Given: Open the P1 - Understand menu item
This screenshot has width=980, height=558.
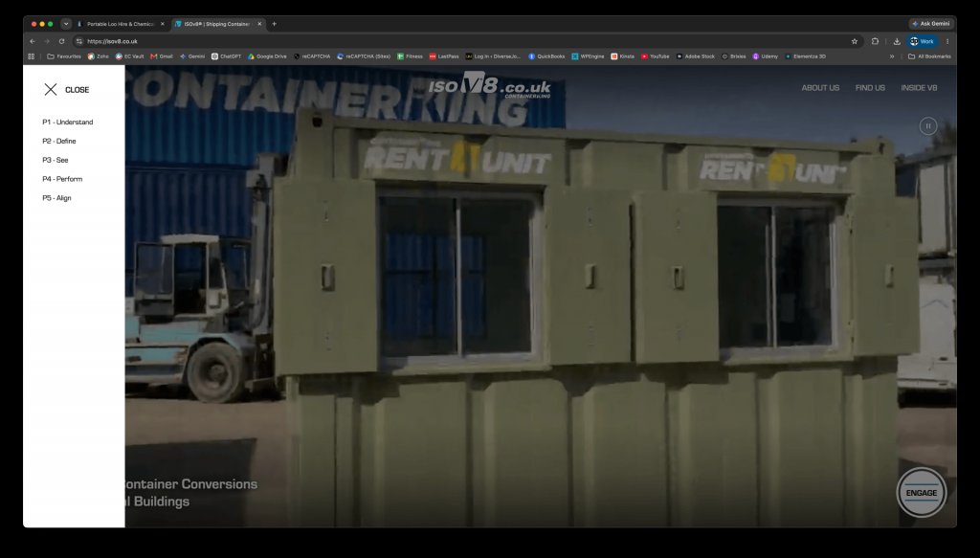Looking at the screenshot, I should 68,123.
